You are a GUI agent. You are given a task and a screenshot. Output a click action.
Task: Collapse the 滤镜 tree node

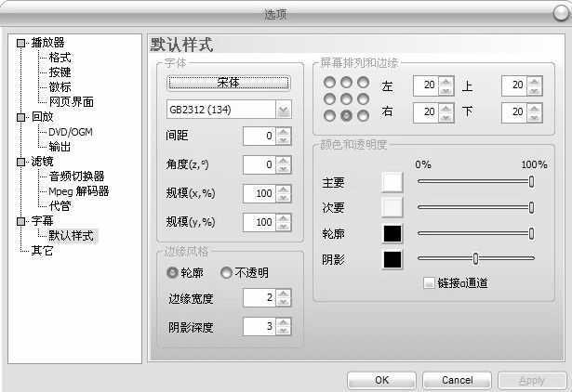[21, 162]
